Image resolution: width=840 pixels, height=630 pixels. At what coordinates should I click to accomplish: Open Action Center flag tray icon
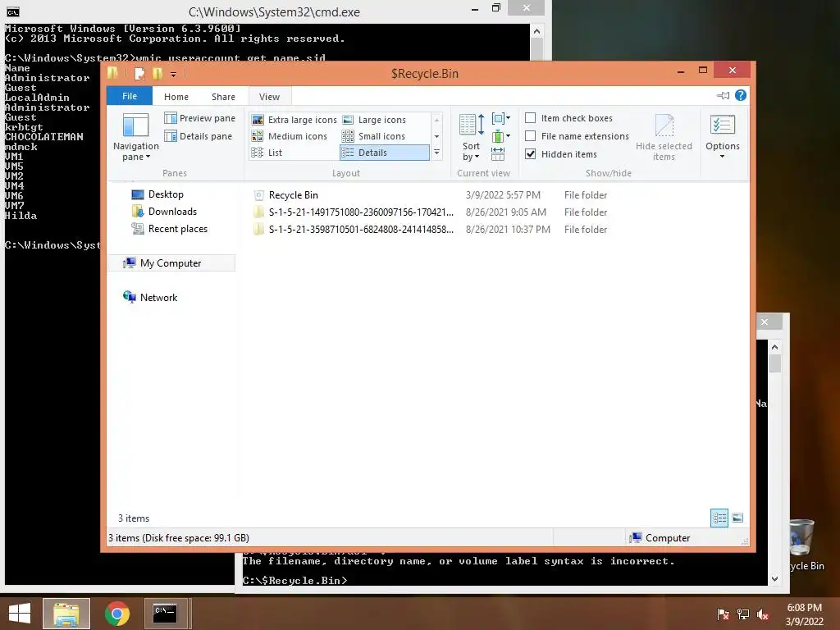[723, 614]
